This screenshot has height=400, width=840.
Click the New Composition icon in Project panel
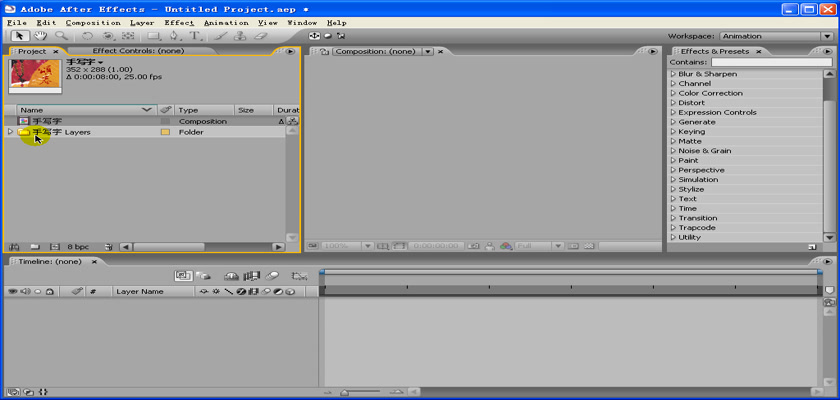tap(55, 247)
